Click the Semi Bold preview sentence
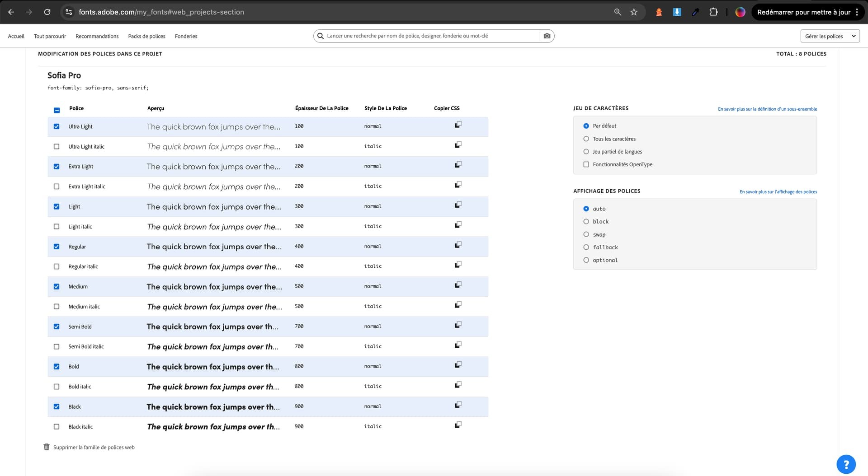This screenshot has height=476, width=868. tap(212, 327)
